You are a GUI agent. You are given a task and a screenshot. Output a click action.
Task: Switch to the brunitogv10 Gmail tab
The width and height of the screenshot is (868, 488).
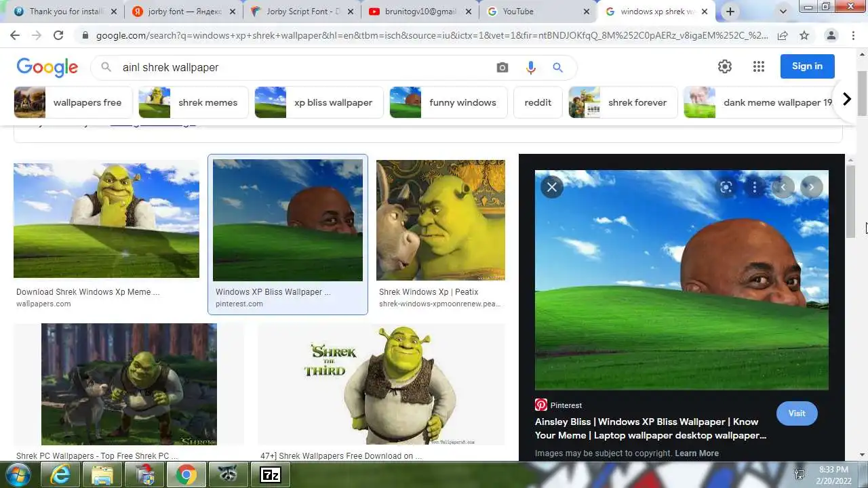tap(420, 12)
